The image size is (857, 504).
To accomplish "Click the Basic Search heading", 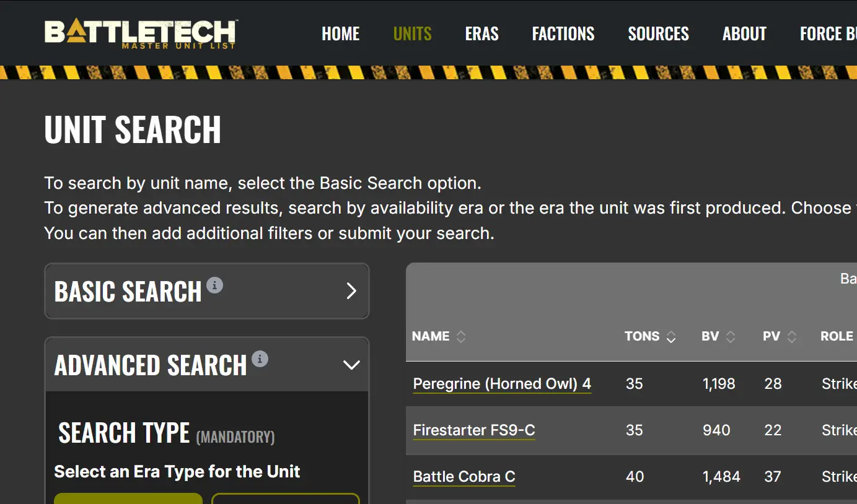I will click(128, 292).
